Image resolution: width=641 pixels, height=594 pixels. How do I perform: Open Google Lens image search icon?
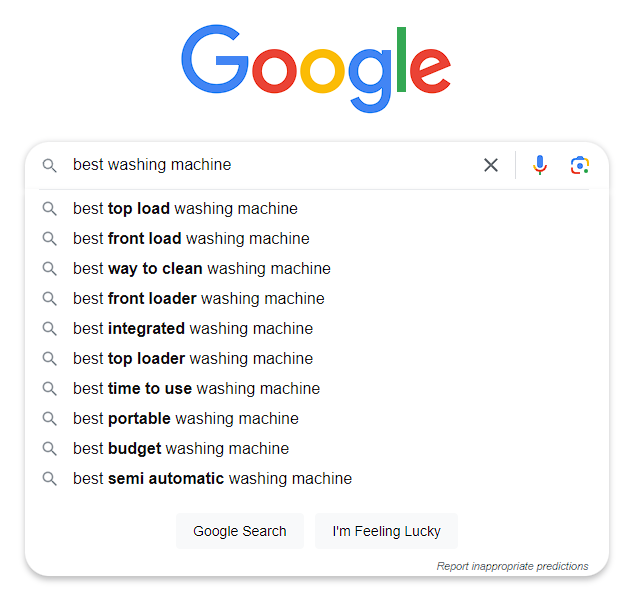pyautogui.click(x=580, y=165)
